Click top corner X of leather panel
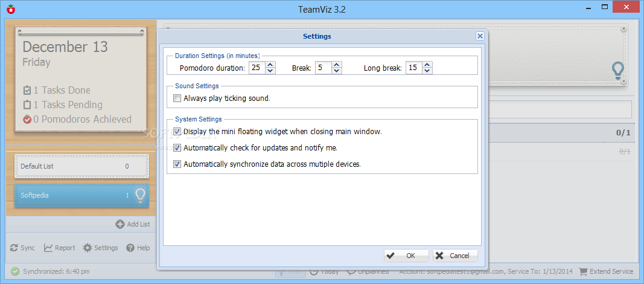644x284 pixels. 623,29
